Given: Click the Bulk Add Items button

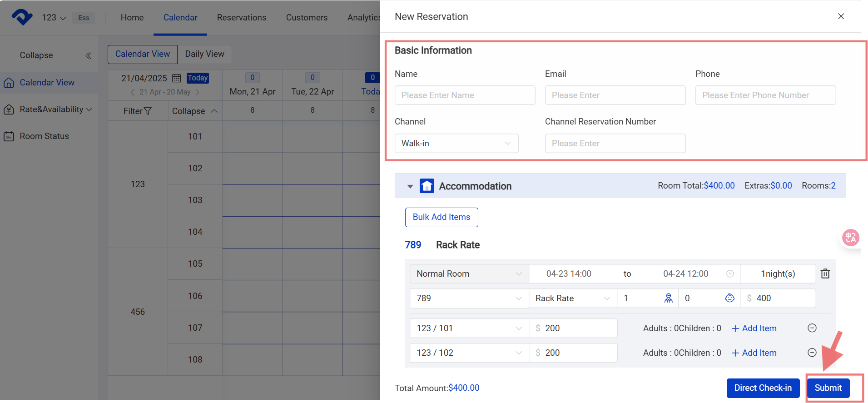Looking at the screenshot, I should point(441,217).
